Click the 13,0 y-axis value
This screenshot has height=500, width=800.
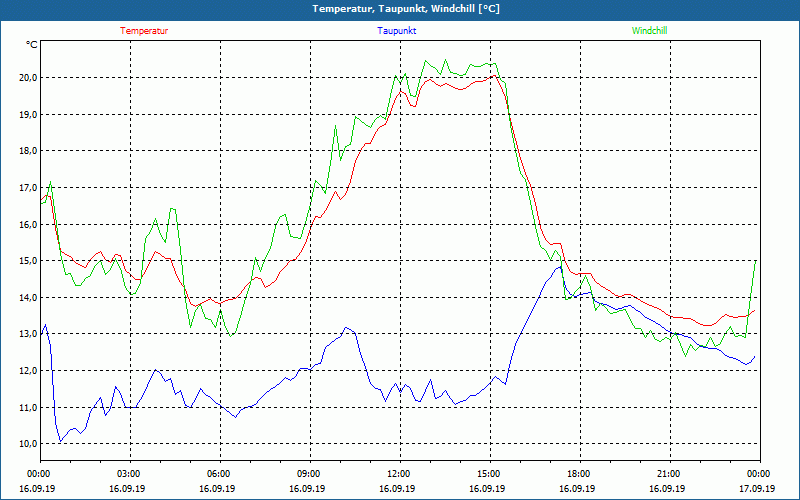click(29, 334)
